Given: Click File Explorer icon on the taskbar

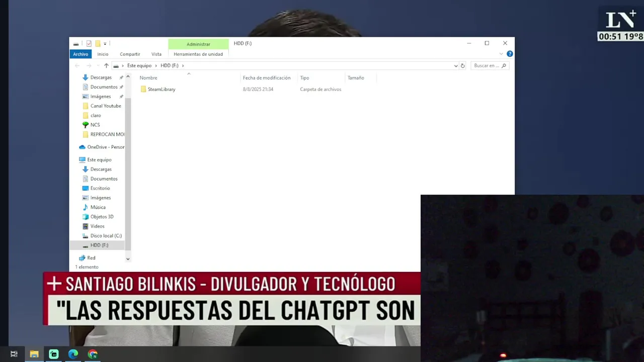Looking at the screenshot, I should pos(34,354).
